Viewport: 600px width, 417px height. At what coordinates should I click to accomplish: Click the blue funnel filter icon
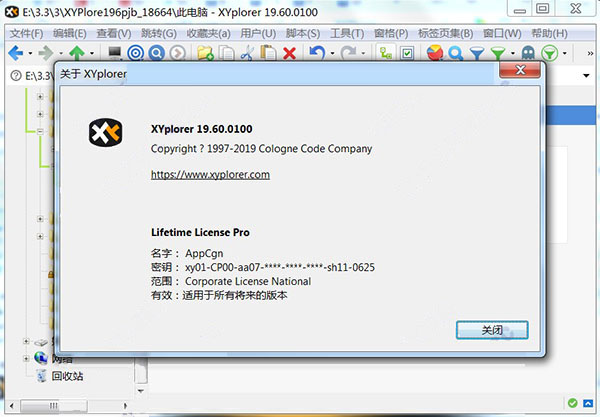pos(477,53)
